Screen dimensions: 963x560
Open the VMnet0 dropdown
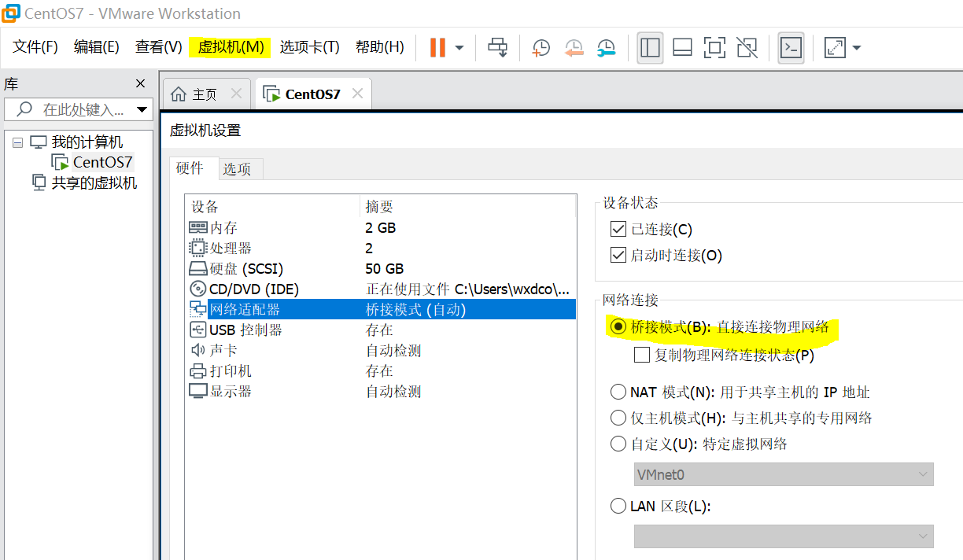click(784, 474)
